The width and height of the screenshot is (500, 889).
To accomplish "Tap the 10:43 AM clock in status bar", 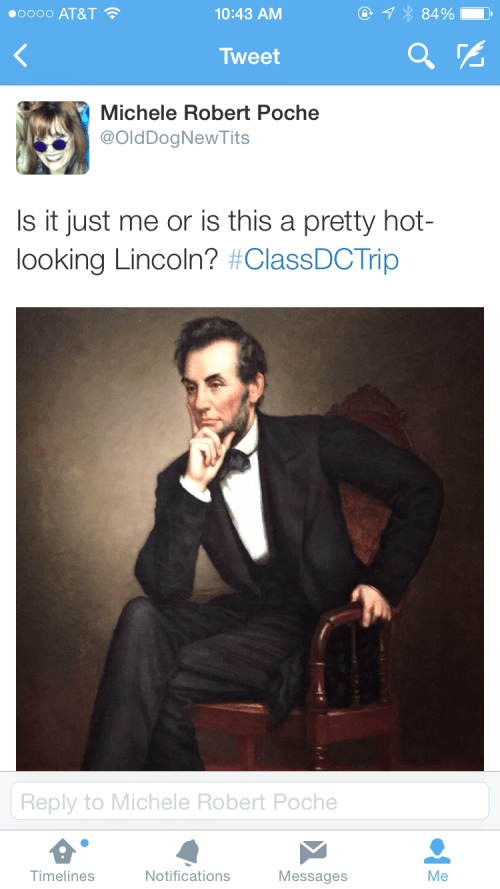I will 249,14.
